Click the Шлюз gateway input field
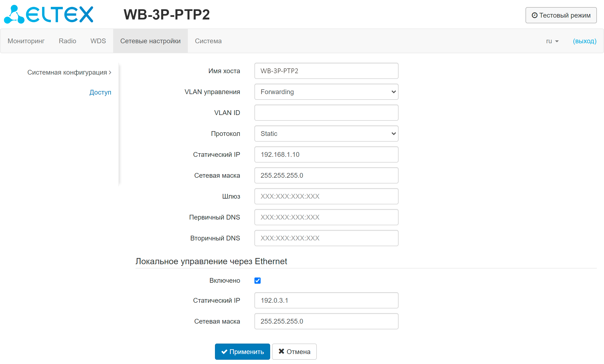The width and height of the screenshot is (604, 364). click(x=326, y=196)
